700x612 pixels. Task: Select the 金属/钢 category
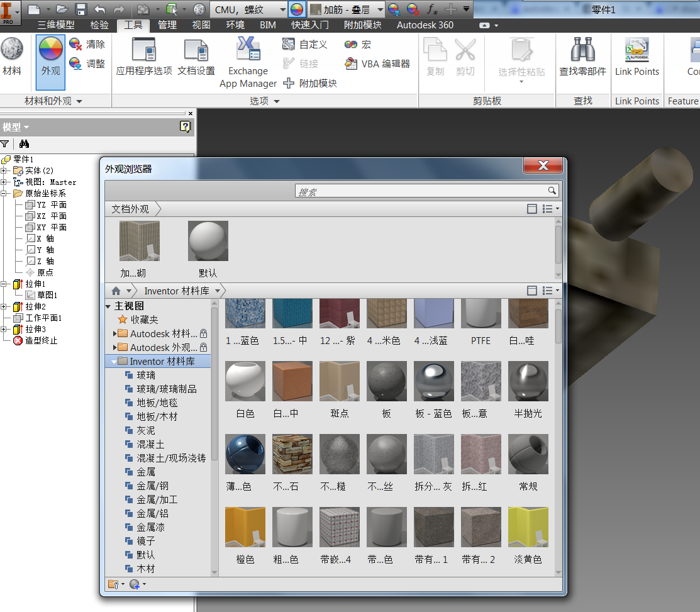coord(152,486)
